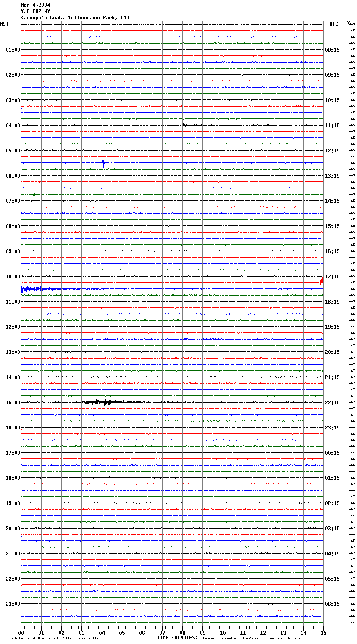
Task: Select the 02:00 MST row label
Action: pyautogui.click(x=13, y=75)
